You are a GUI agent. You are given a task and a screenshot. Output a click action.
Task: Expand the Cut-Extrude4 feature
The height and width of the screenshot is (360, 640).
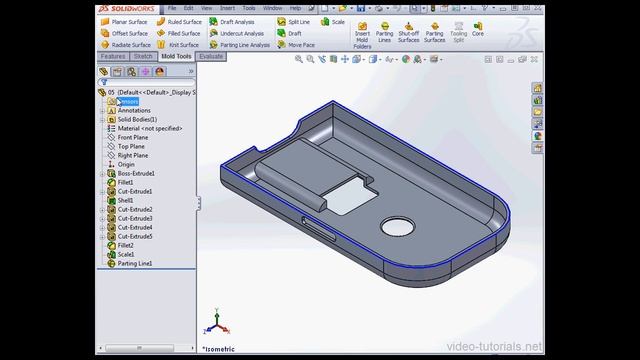pyautogui.click(x=102, y=227)
